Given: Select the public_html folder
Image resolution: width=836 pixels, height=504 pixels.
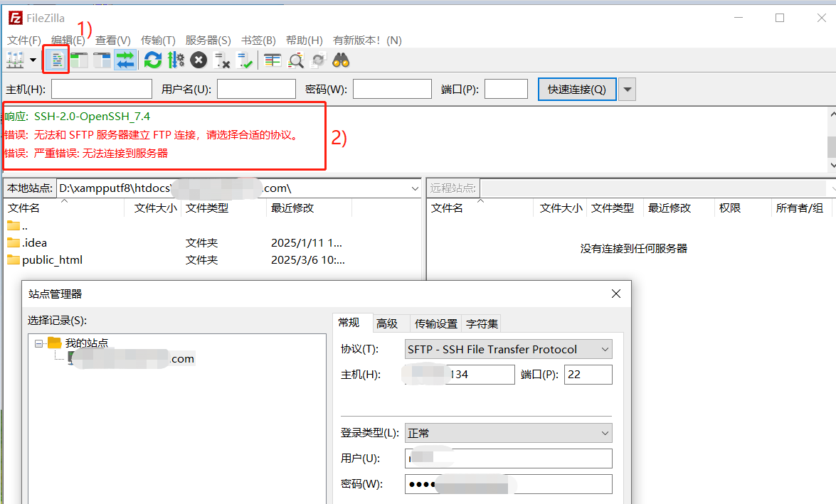Looking at the screenshot, I should click(46, 260).
